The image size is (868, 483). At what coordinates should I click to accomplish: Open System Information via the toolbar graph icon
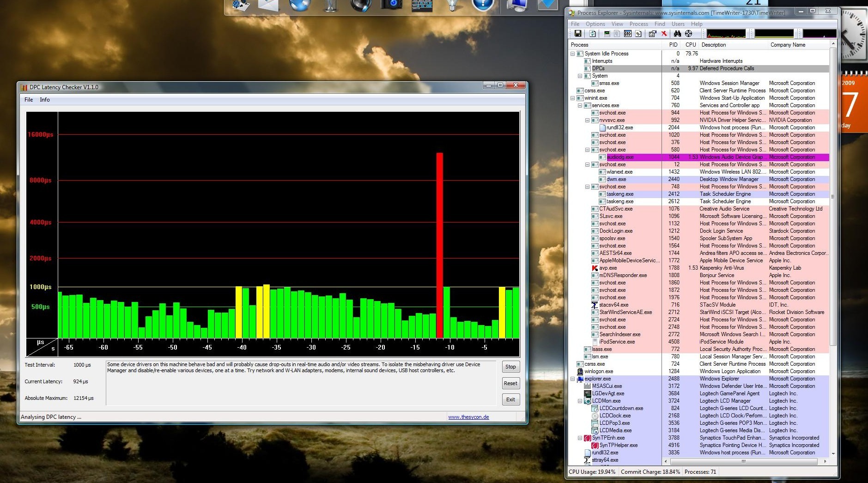tap(607, 34)
